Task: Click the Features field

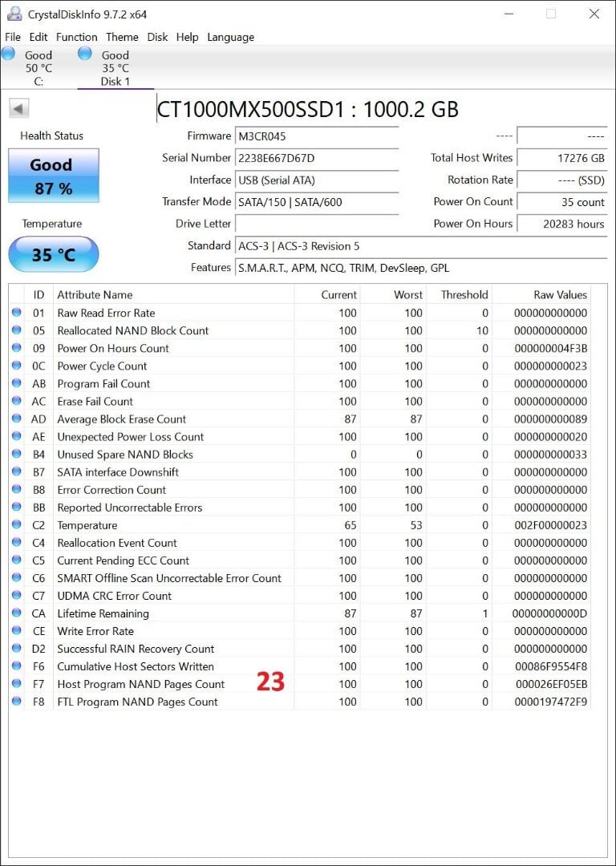Action: click(421, 268)
